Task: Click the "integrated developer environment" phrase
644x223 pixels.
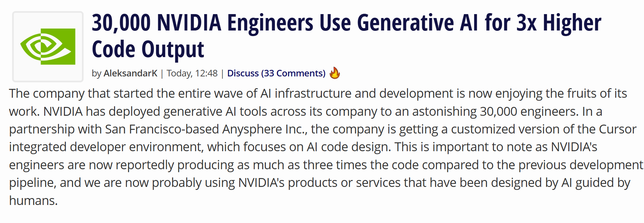Action: pos(106,147)
